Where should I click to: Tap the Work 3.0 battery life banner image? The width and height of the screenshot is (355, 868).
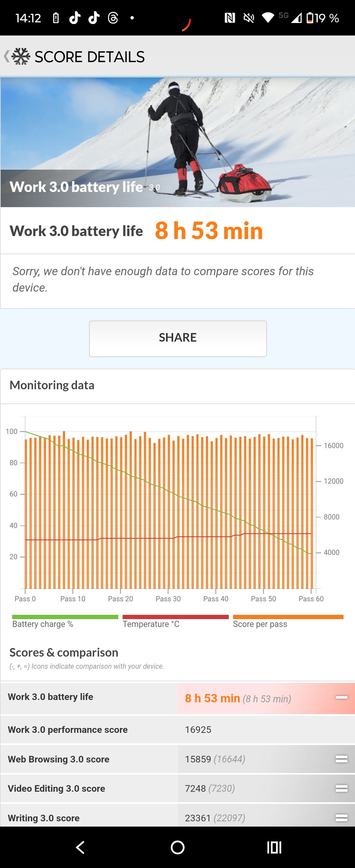pyautogui.click(x=177, y=142)
